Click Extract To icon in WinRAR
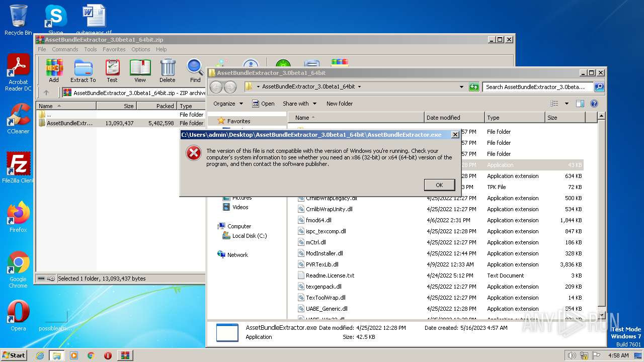The image size is (644, 362). tap(83, 70)
